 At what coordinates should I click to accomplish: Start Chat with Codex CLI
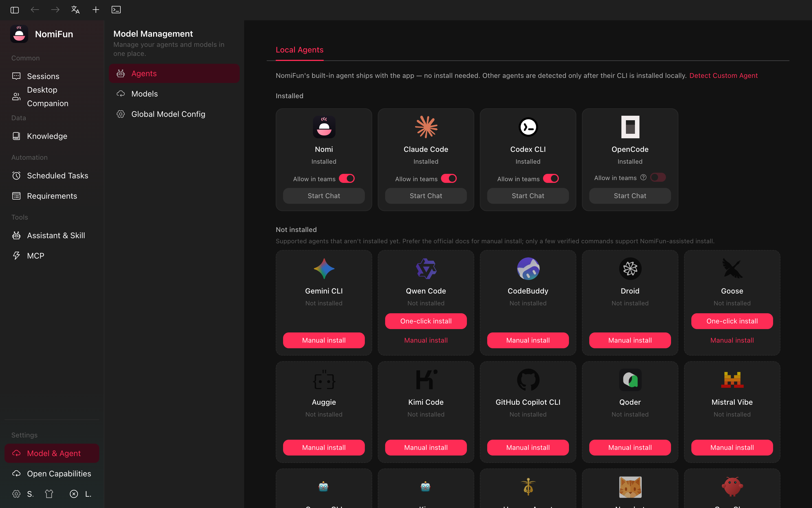[528, 196]
